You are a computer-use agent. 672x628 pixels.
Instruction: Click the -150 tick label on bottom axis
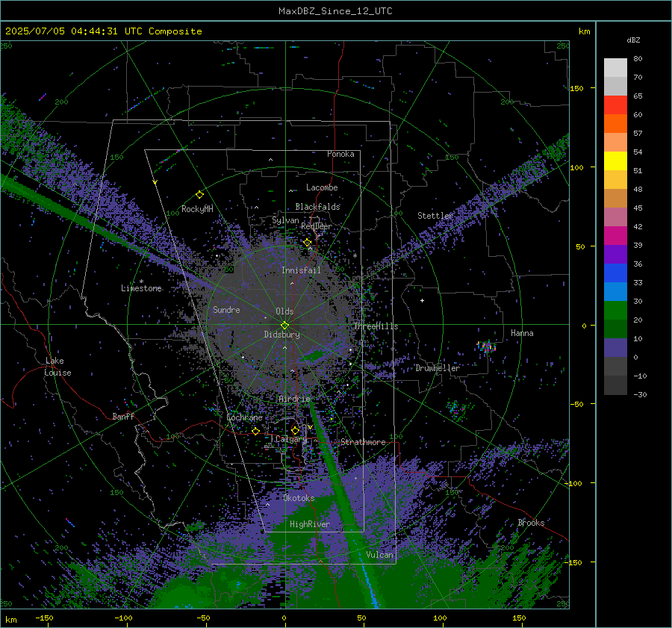coord(44,618)
